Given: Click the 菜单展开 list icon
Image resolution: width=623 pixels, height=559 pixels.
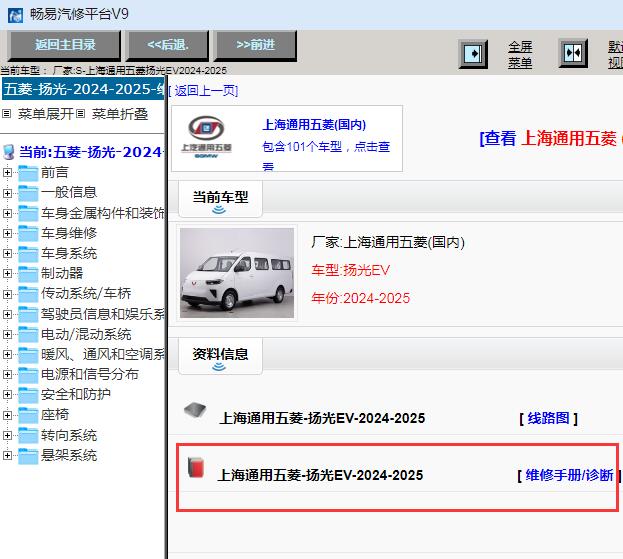Looking at the screenshot, I should coord(6,114).
